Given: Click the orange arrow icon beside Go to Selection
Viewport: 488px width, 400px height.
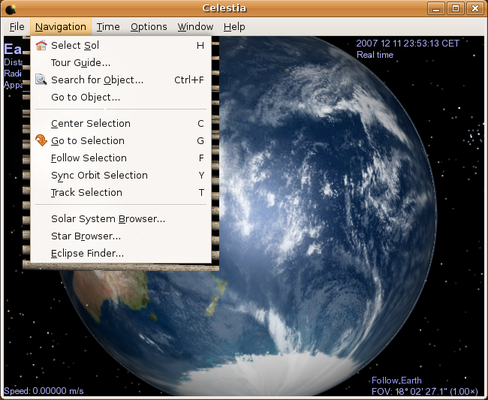Looking at the screenshot, I should [x=41, y=140].
